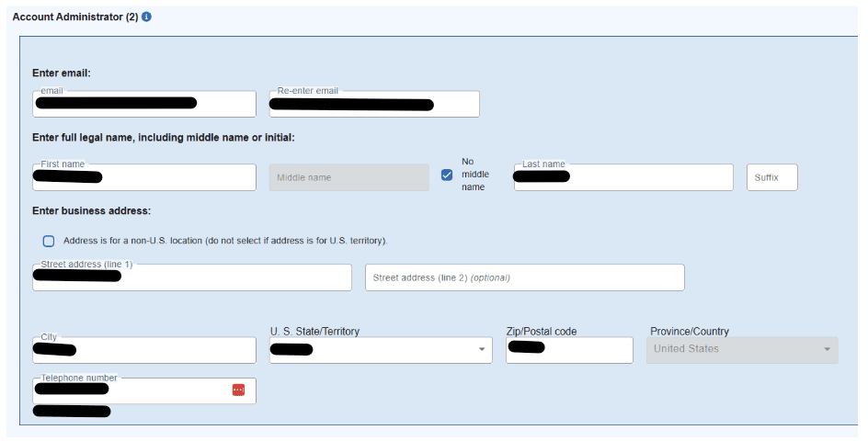Click the "No middle name" label text
The image size is (868, 441).
[474, 174]
